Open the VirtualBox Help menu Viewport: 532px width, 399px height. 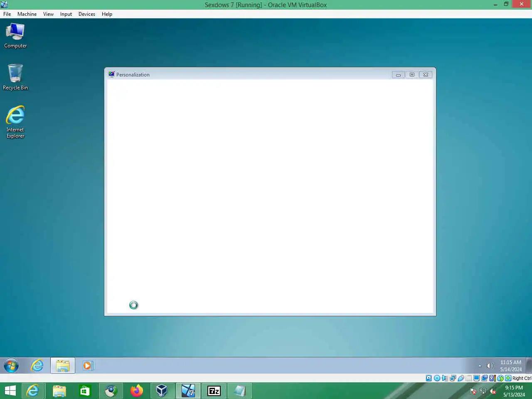(107, 14)
